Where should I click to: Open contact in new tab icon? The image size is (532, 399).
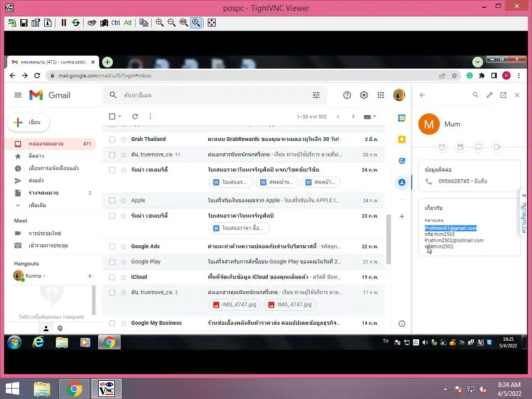pos(503,95)
